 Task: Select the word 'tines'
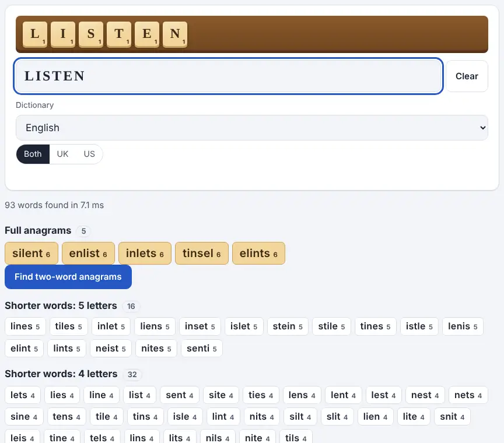click(x=376, y=326)
